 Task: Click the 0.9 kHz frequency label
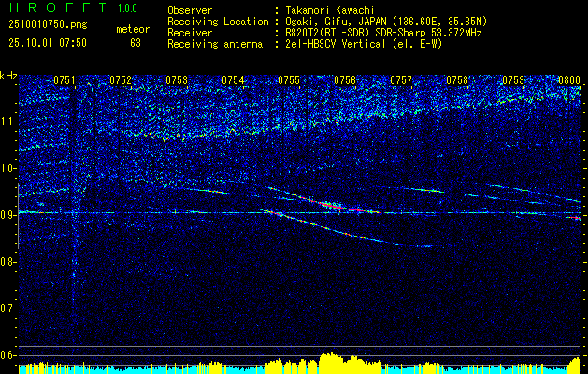pyautogui.click(x=7, y=215)
